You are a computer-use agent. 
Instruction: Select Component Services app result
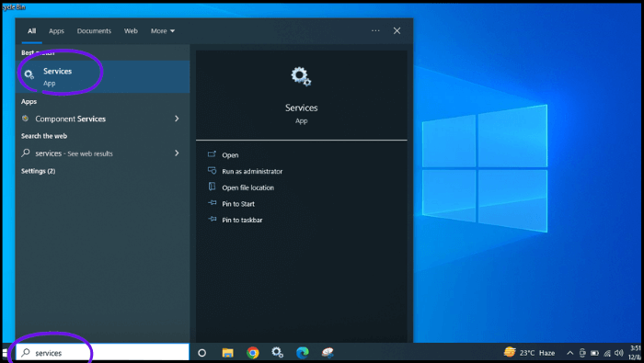point(103,119)
